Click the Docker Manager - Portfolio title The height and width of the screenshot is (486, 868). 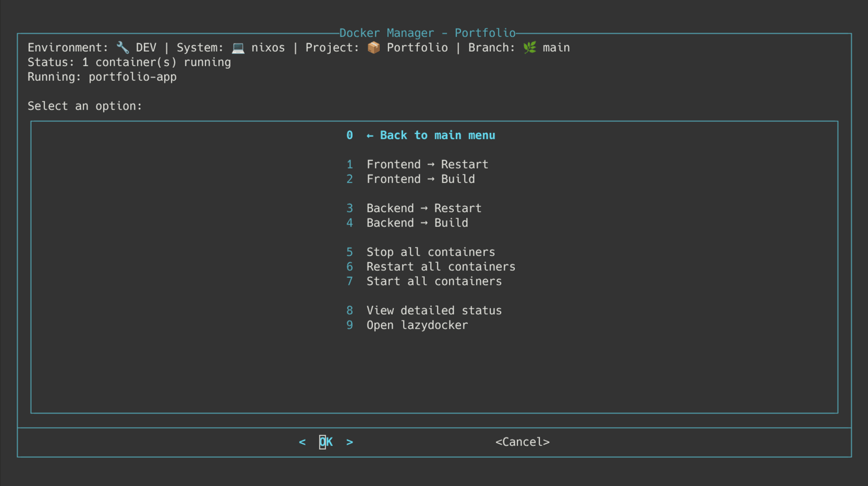(427, 33)
